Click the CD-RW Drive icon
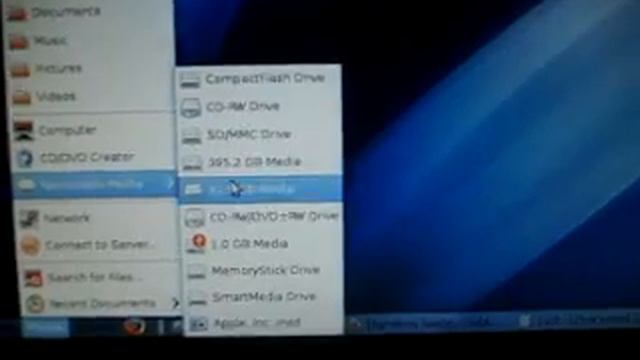 pos(191,108)
